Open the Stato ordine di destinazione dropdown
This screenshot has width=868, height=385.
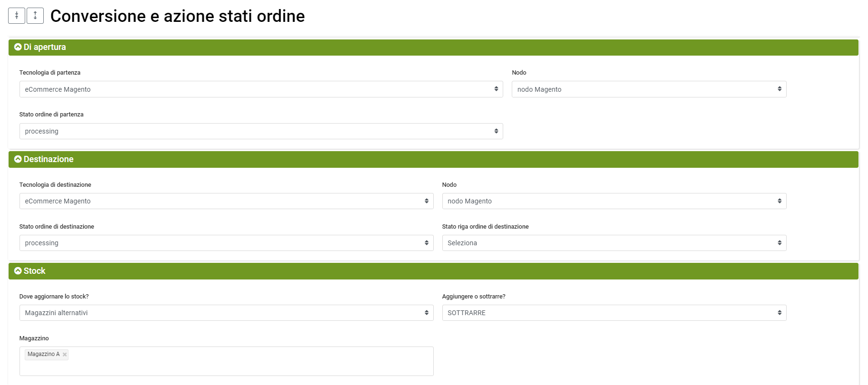(x=226, y=243)
